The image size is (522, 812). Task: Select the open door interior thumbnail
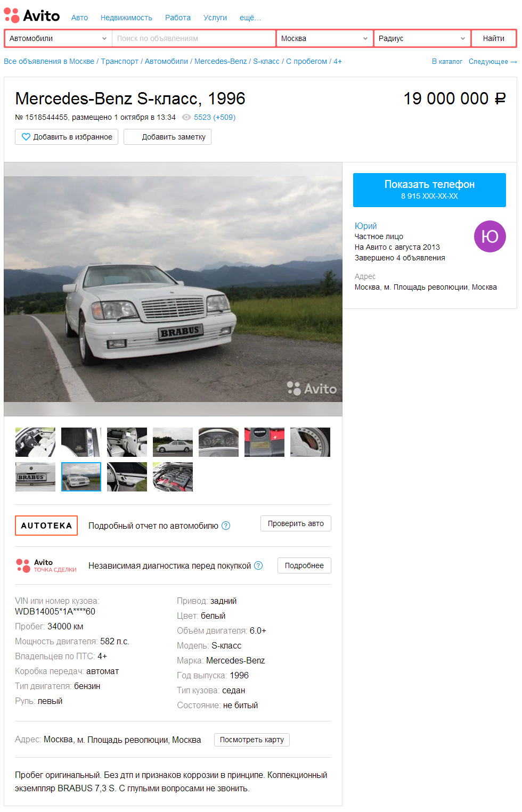127,477
